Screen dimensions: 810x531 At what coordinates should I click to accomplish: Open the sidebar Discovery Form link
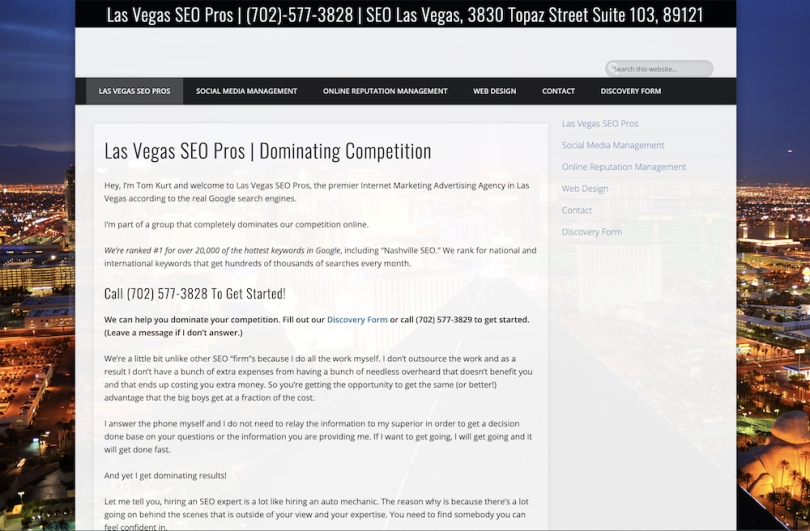tap(591, 232)
